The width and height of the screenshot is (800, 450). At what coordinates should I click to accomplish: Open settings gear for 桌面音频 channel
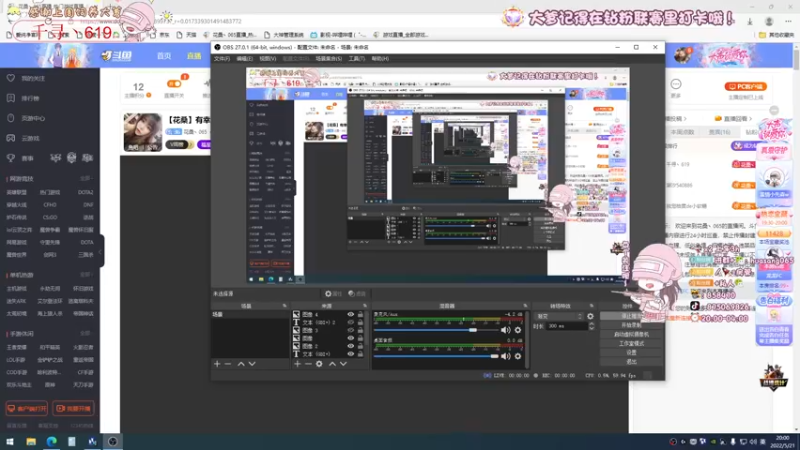[x=518, y=356]
